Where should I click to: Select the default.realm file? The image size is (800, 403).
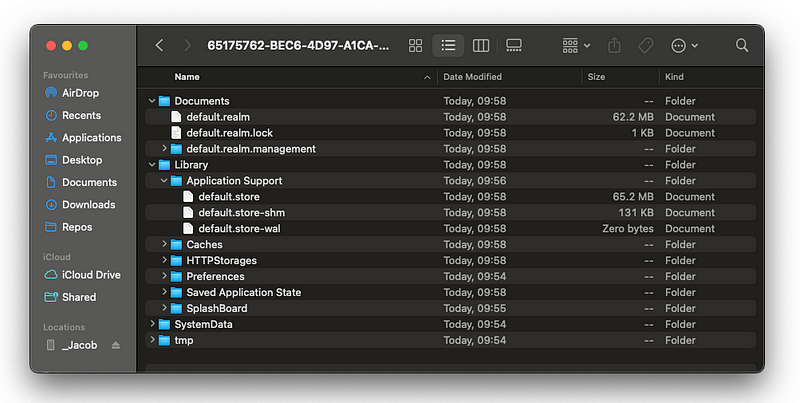tap(217, 117)
